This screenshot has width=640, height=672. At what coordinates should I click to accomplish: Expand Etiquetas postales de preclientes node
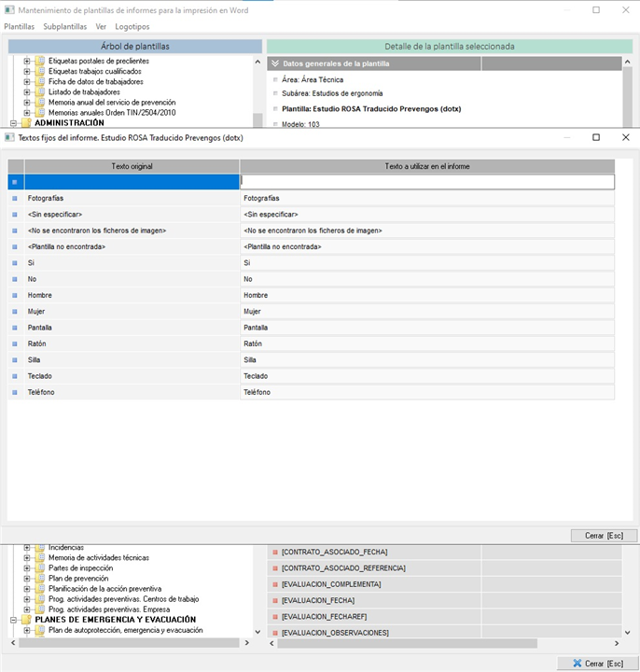pyautogui.click(x=27, y=61)
